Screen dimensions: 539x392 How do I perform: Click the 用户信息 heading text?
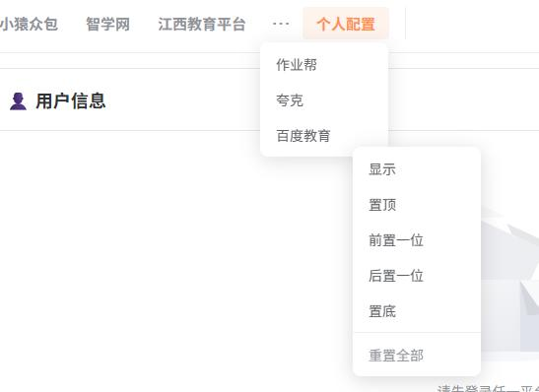click(x=71, y=101)
